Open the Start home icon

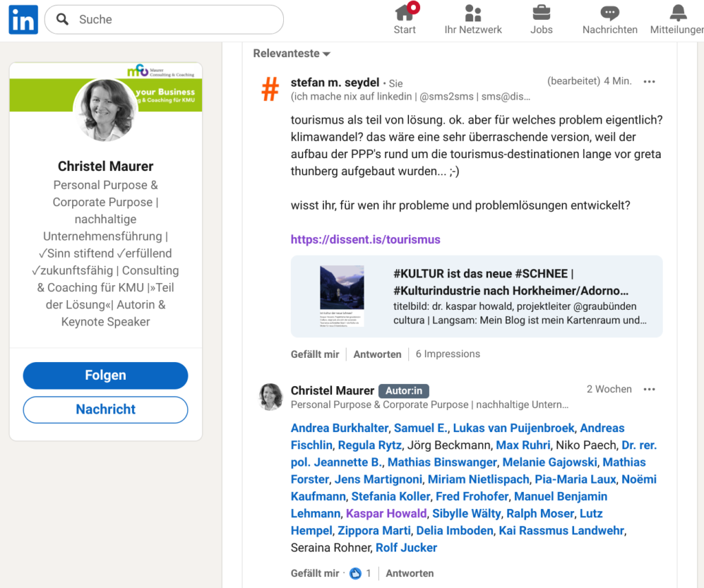[x=404, y=13]
